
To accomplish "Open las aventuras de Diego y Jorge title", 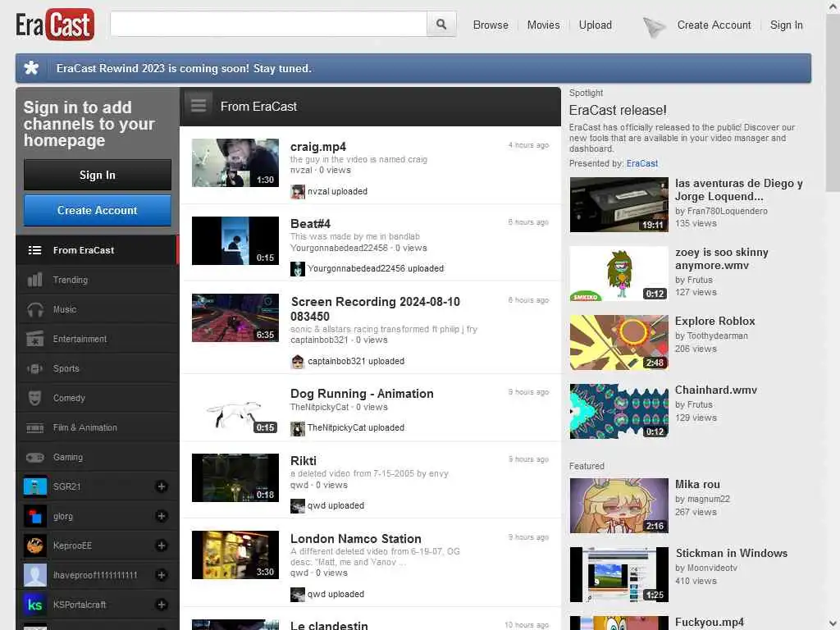I will [738, 189].
